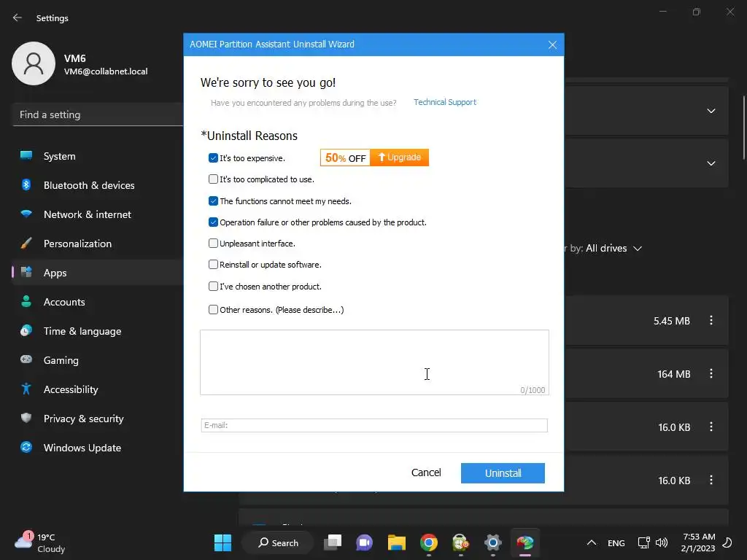Expand the second collapsed Settings section chevron

click(x=711, y=163)
